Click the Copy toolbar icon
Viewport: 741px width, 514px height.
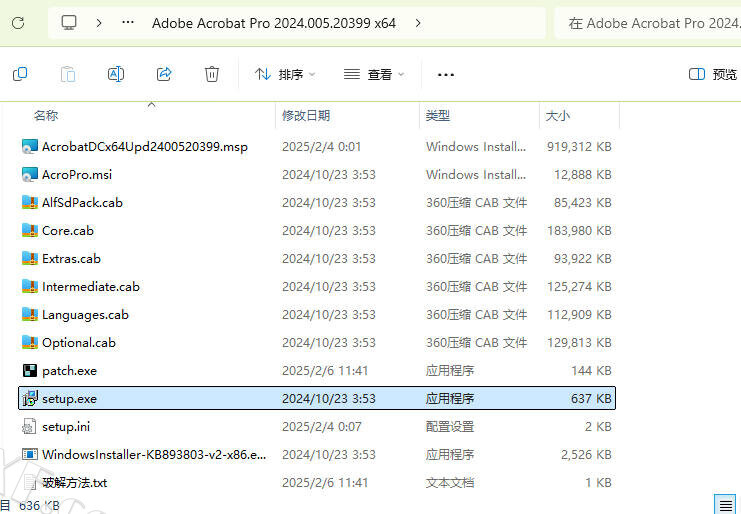point(20,74)
